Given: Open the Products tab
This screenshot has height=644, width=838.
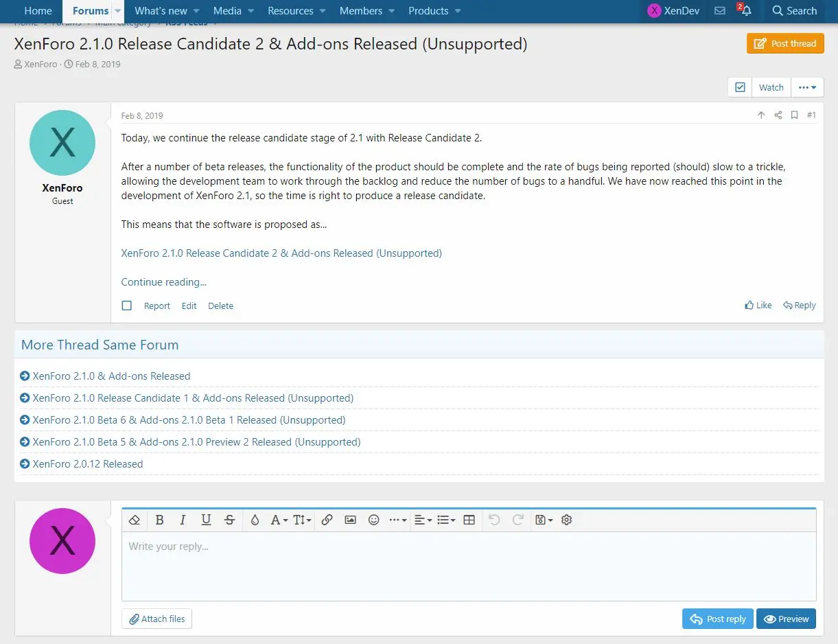Looking at the screenshot, I should pyautogui.click(x=428, y=11).
